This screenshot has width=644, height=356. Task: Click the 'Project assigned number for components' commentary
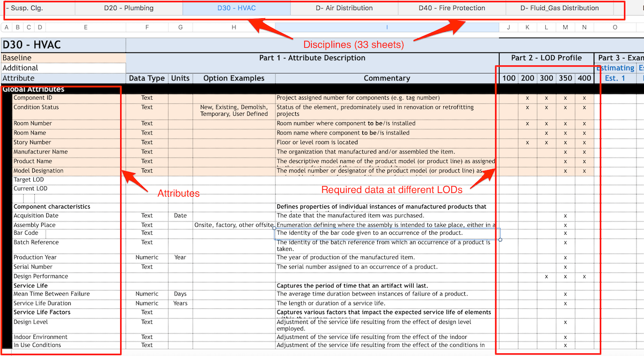point(387,98)
